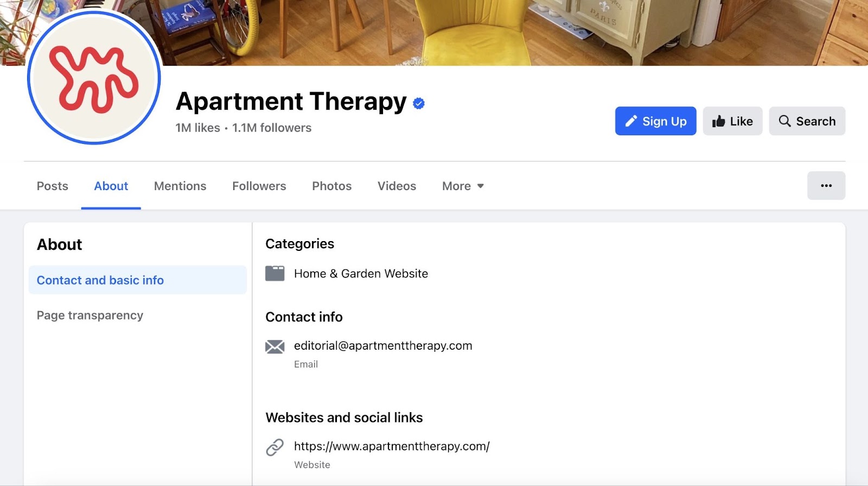868x486 pixels.
Task: Go to the Followers tab
Action: coord(259,186)
